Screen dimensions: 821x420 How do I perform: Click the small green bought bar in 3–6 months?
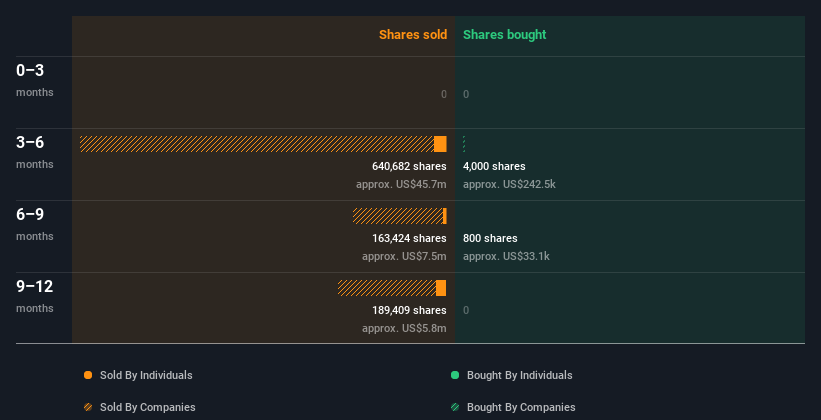[x=464, y=144]
